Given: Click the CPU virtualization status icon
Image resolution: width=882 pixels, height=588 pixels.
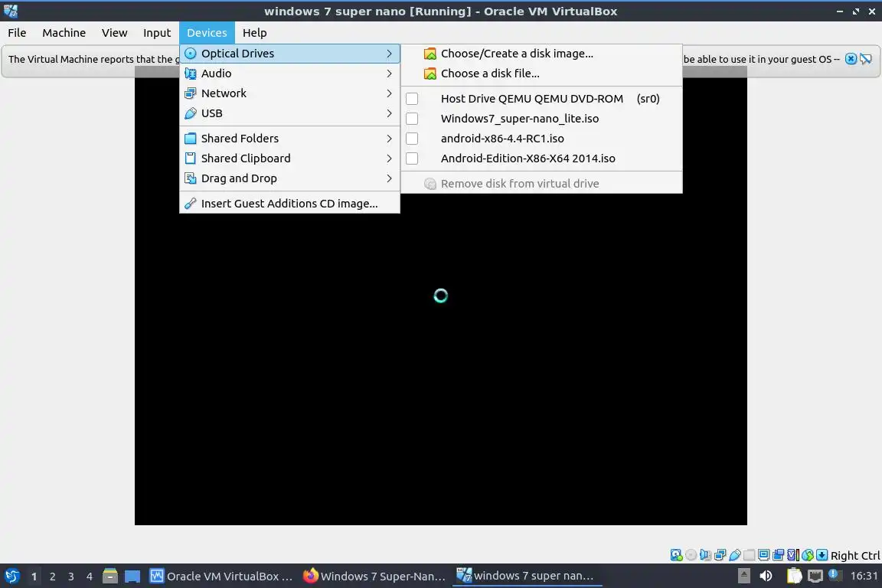Looking at the screenshot, I should coord(793,555).
